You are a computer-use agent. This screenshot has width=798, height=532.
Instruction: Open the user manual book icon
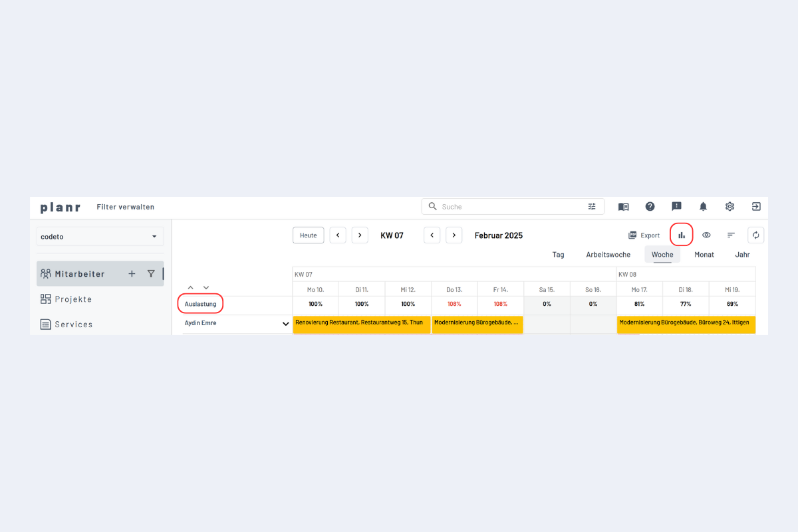(x=623, y=207)
